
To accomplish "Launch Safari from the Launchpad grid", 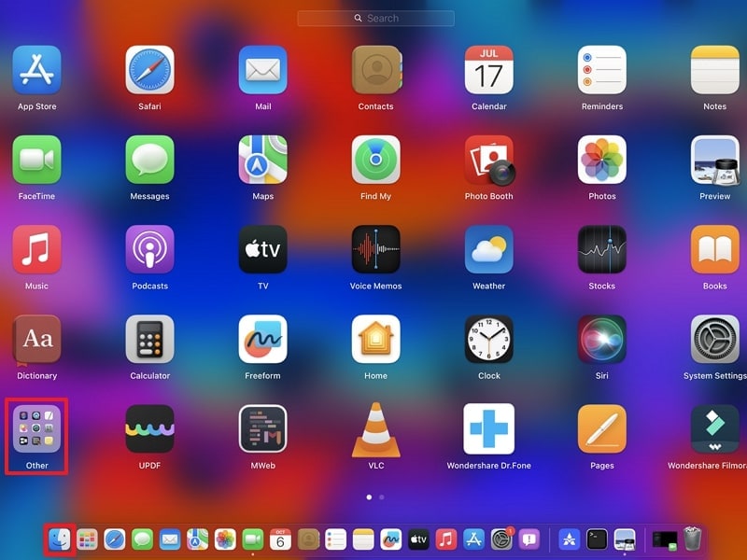I will click(149, 70).
